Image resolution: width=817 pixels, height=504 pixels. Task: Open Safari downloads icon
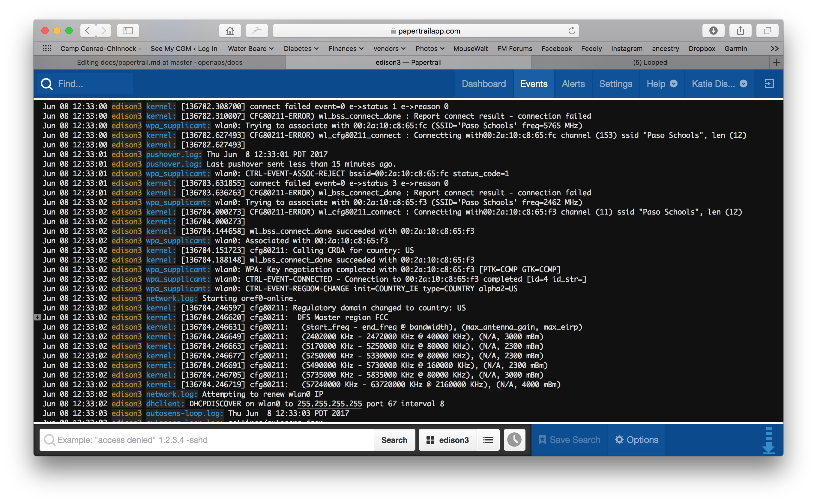click(713, 31)
